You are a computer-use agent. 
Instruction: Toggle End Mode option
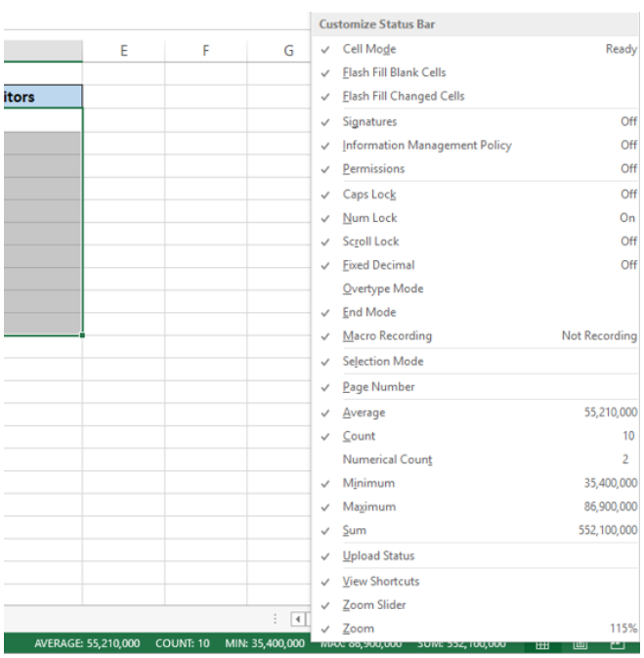(476, 312)
